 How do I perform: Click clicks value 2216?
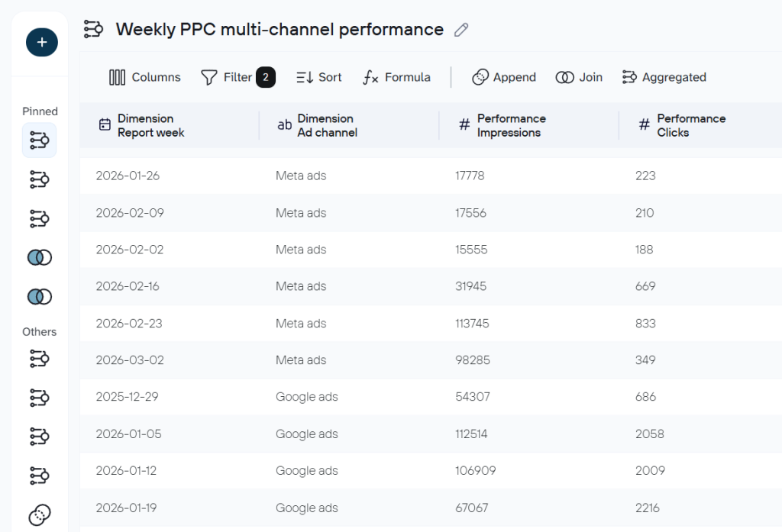648,508
